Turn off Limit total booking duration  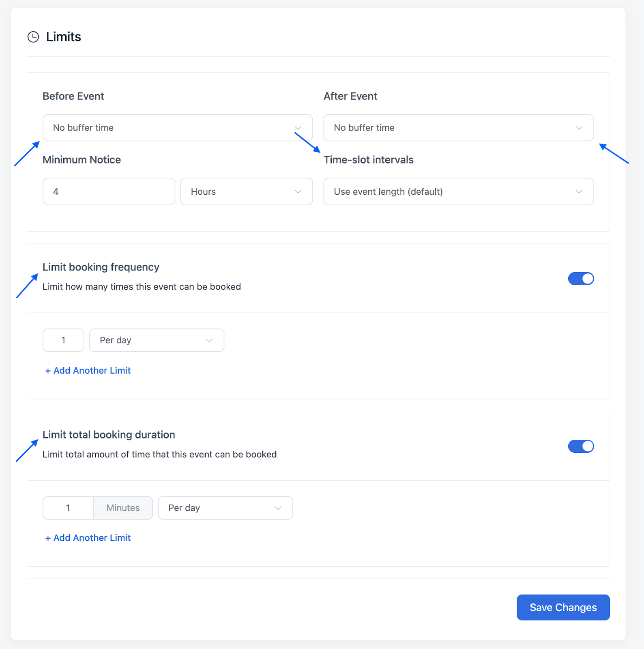point(581,446)
